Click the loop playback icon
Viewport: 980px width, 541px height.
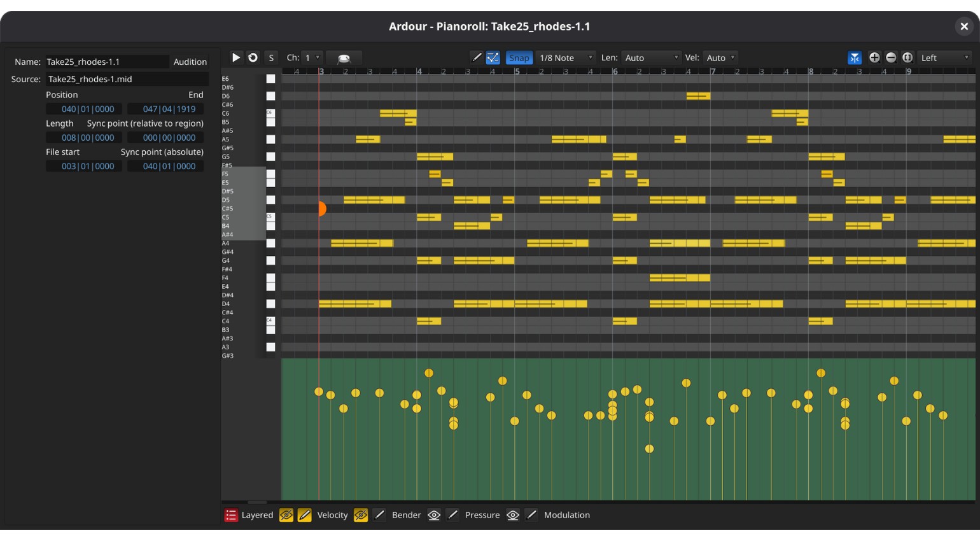coord(253,57)
